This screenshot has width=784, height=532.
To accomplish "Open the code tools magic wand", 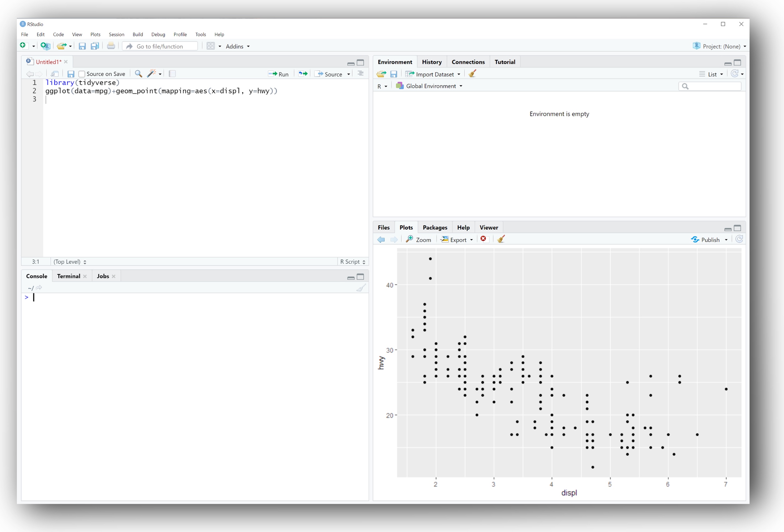I will pos(151,73).
